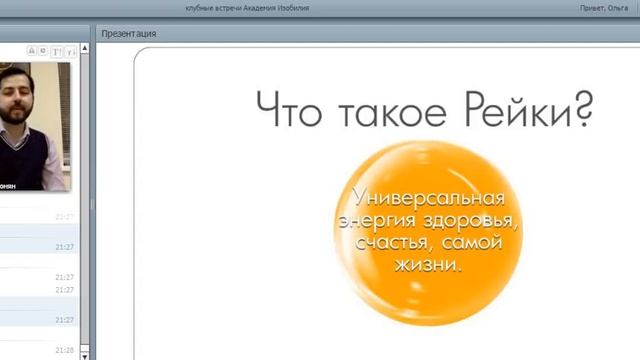The image size is (640, 360).
Task: Click the splitter handle between chat and presentation
Action: point(92,204)
